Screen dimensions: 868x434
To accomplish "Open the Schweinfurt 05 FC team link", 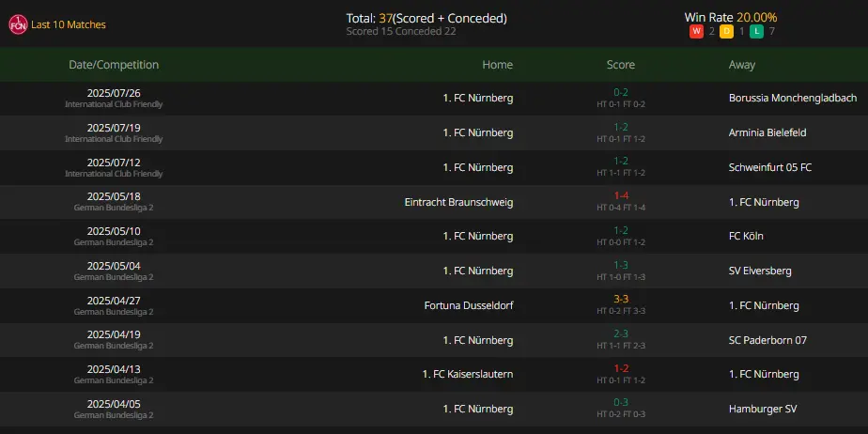I will coord(770,167).
